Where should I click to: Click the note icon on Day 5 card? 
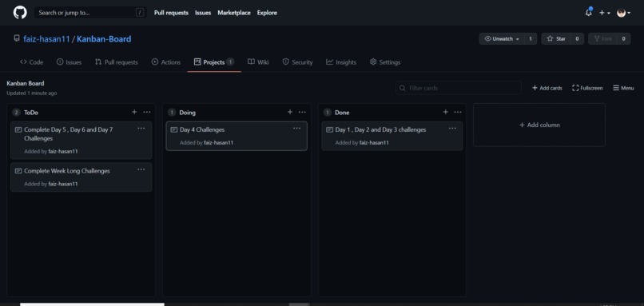coord(18,129)
